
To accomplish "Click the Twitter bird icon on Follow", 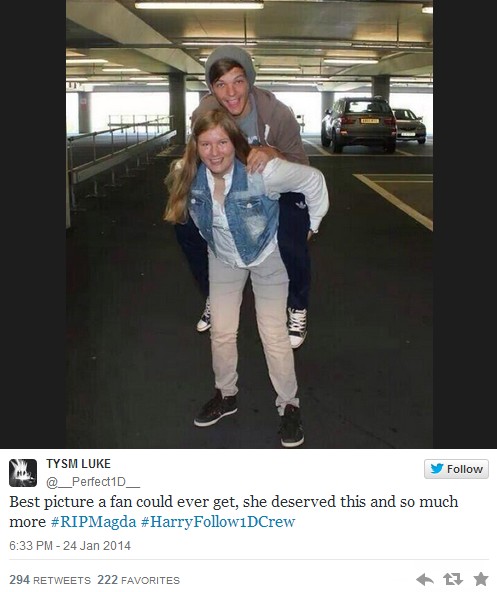I will [x=437, y=469].
